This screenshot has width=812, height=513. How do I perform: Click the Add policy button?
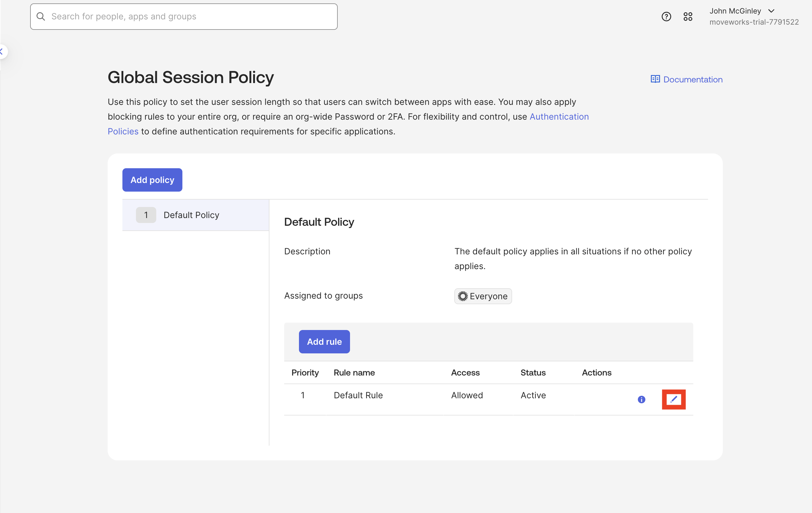pos(152,180)
